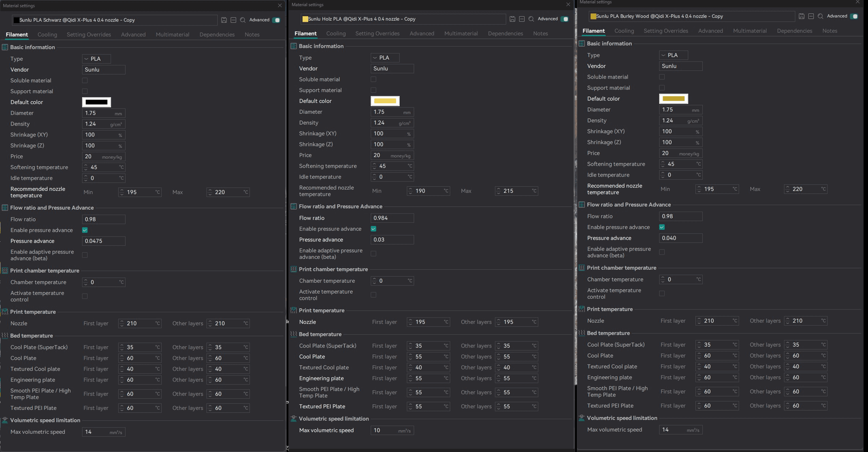Screen dimensions: 868x452
Task: Open the Type dropdown in the Sunlu PLA Schwarz window
Action: pyautogui.click(x=96, y=59)
